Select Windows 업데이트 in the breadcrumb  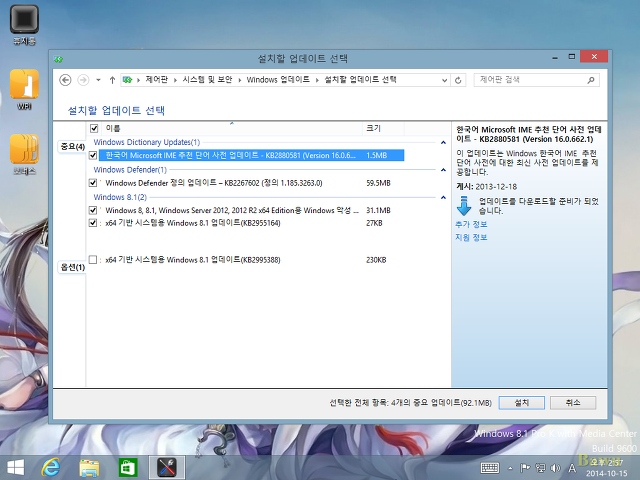278,80
